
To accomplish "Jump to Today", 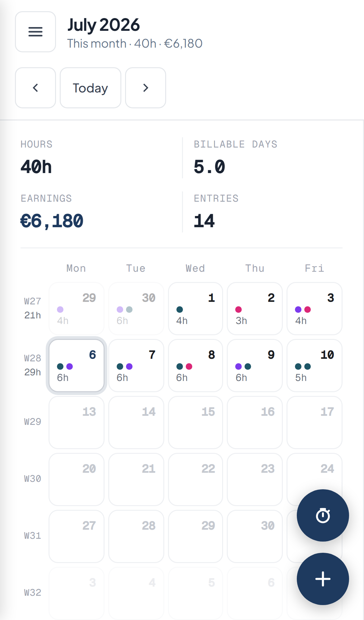I will (x=91, y=88).
